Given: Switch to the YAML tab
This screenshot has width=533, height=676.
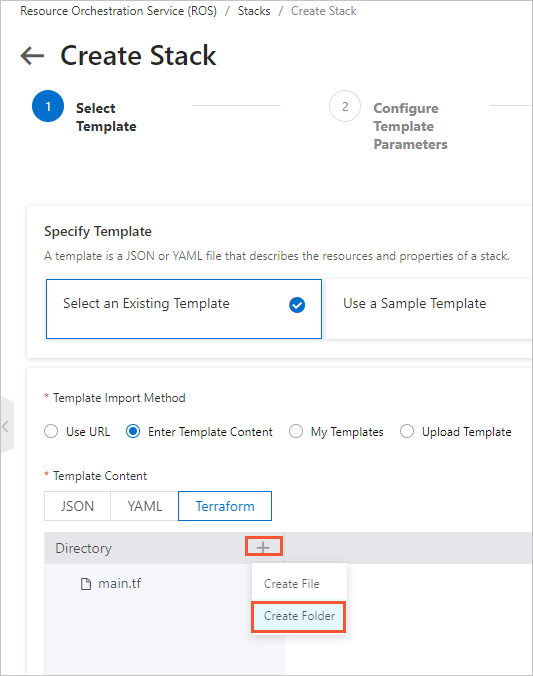Looking at the screenshot, I should click(144, 506).
